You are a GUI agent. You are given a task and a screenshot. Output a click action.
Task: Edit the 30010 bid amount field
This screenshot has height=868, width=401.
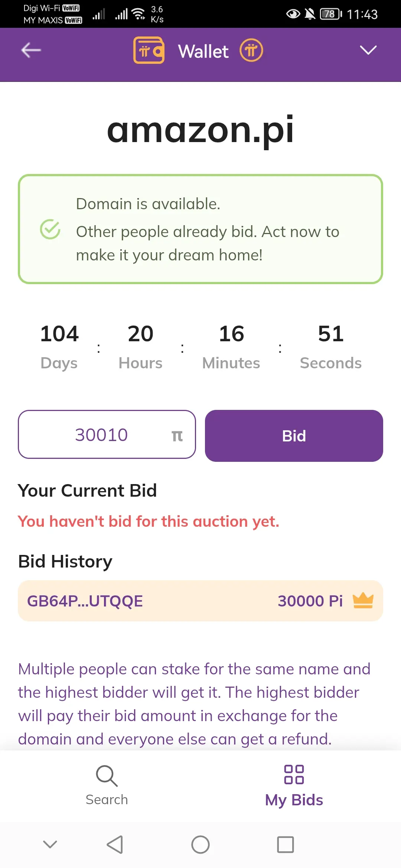pos(107,434)
